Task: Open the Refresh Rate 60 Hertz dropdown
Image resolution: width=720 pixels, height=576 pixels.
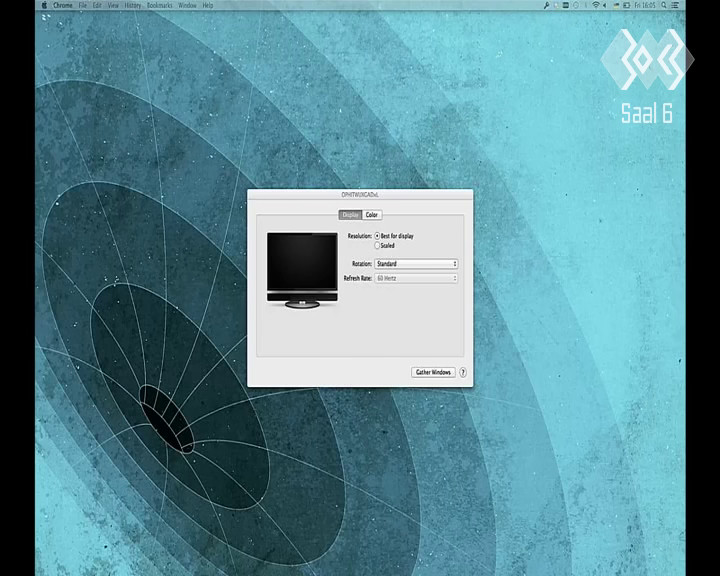Action: 416,278
